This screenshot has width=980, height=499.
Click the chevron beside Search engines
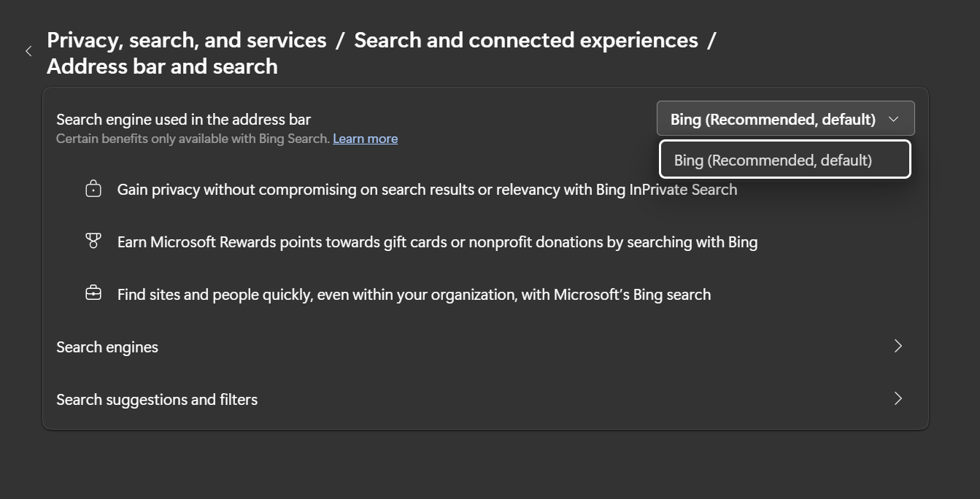pyautogui.click(x=898, y=346)
